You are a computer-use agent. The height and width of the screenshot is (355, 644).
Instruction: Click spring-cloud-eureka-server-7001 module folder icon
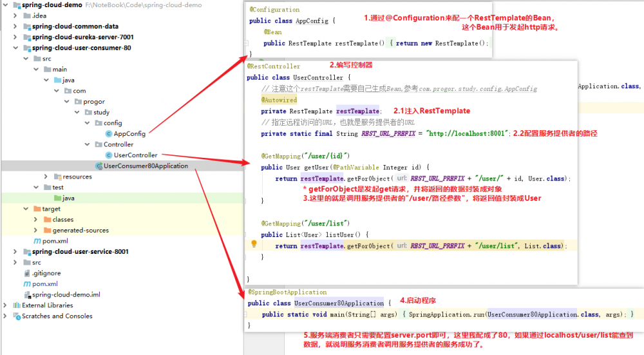[27, 37]
